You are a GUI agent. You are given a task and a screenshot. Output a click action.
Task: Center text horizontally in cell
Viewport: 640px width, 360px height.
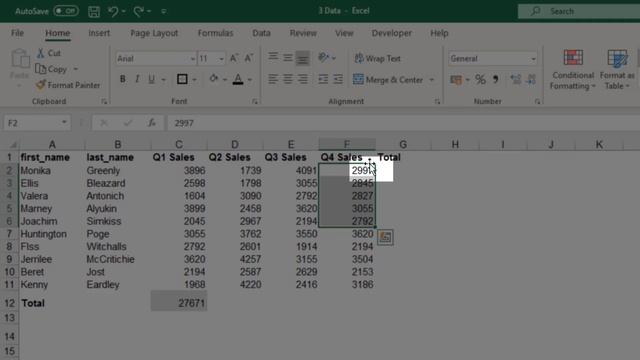(288, 79)
